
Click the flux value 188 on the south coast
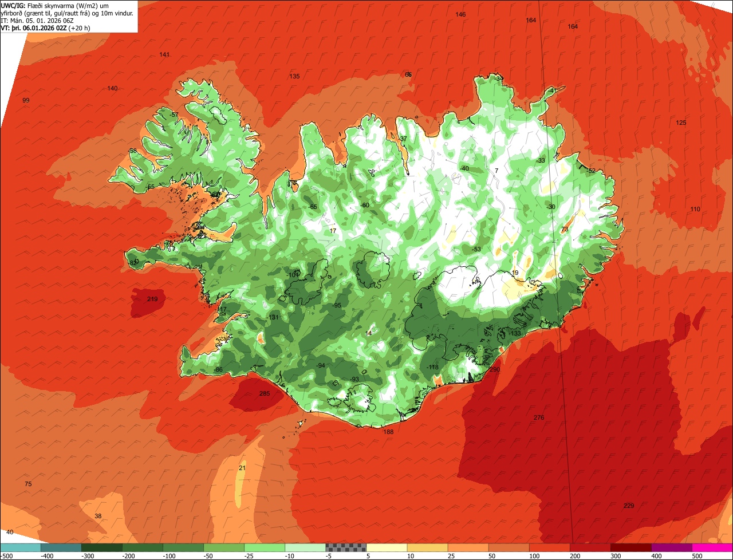(x=388, y=432)
